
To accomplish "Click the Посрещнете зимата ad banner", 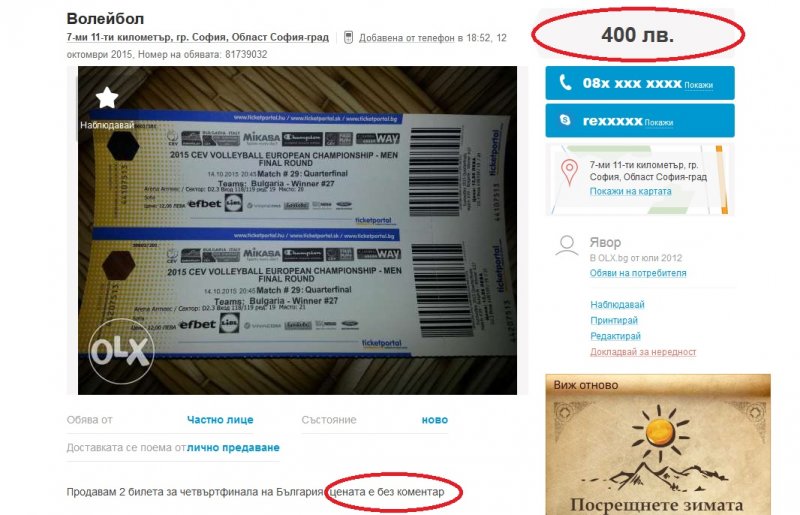I will 658,445.
